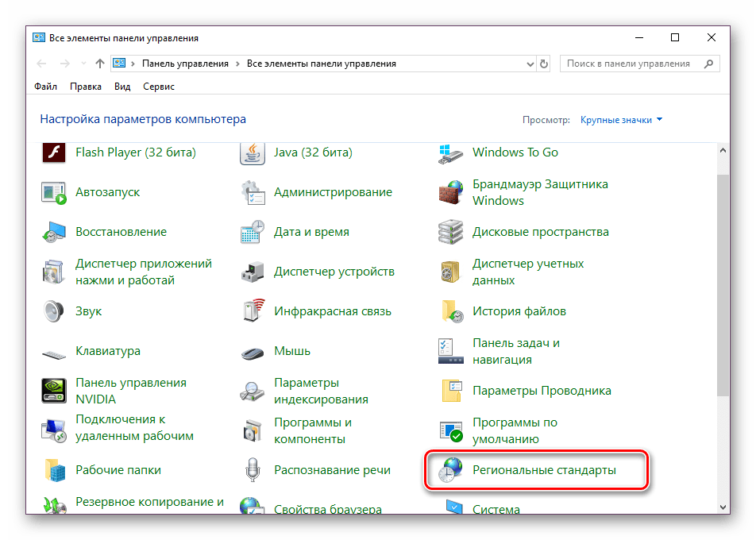Open the Подключения к удаленным рабочим icon
The image size is (756, 540).
point(53,430)
